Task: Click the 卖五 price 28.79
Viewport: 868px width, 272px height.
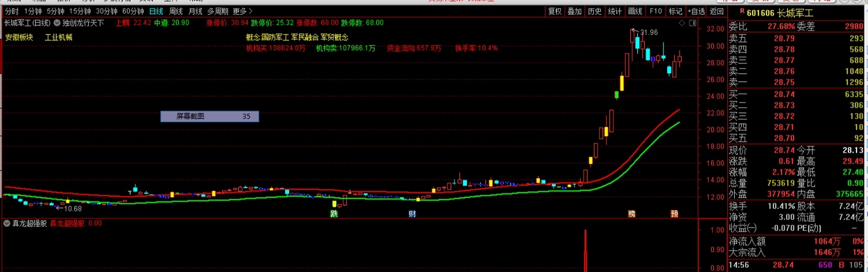Action: click(x=784, y=38)
